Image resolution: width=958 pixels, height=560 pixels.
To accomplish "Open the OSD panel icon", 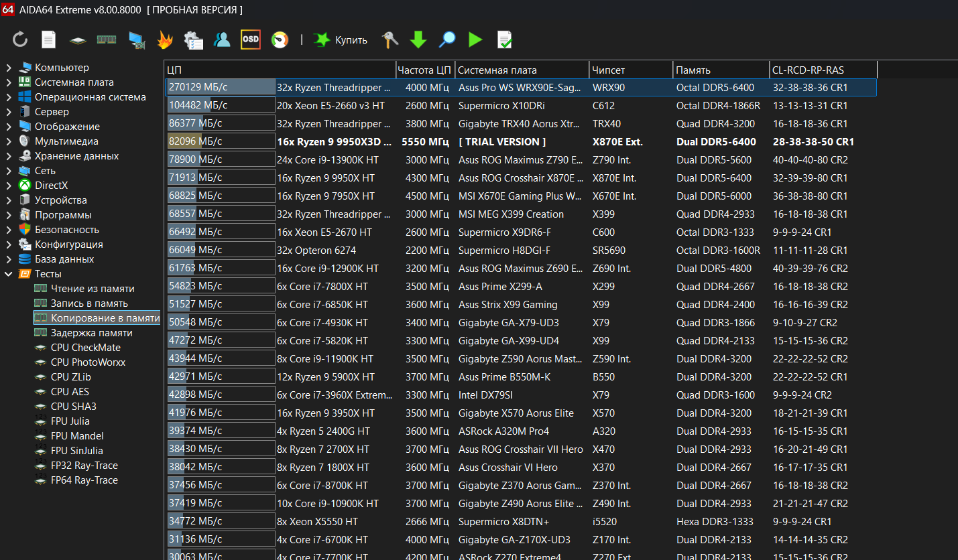I will point(251,40).
